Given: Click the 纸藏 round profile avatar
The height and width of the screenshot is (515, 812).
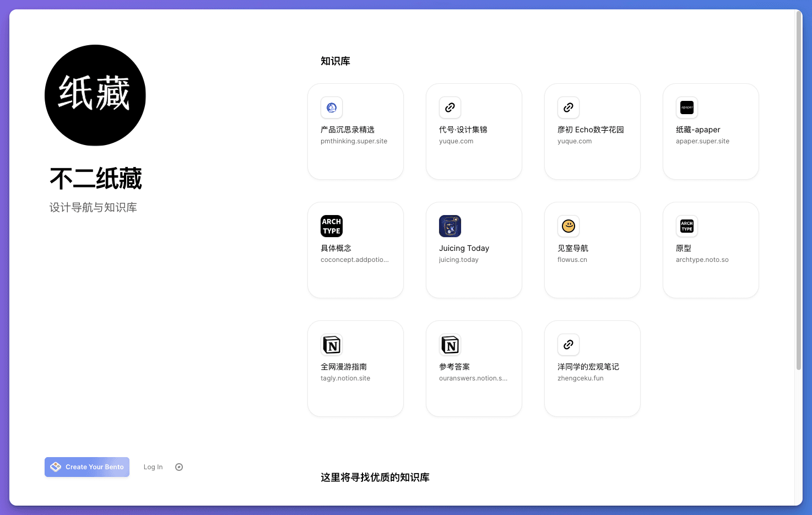Looking at the screenshot, I should 95,95.
